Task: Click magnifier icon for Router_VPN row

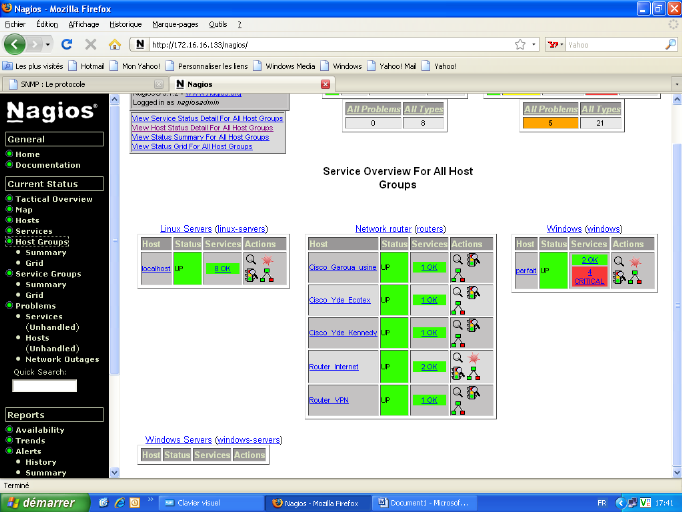Action: pyautogui.click(x=457, y=391)
